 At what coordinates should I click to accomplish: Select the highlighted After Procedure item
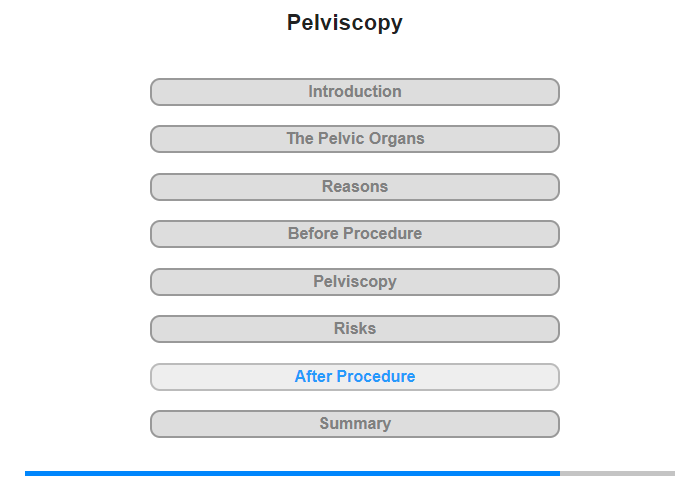(x=354, y=377)
